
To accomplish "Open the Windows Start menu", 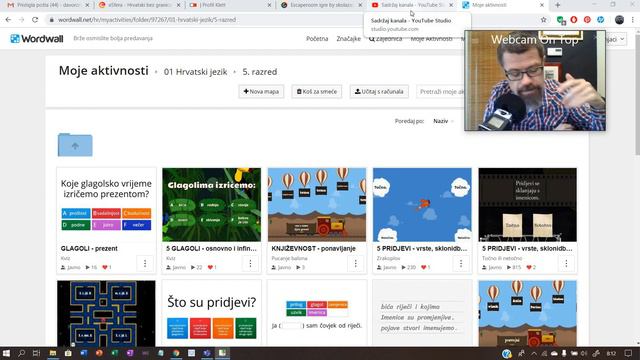I will [6, 353].
